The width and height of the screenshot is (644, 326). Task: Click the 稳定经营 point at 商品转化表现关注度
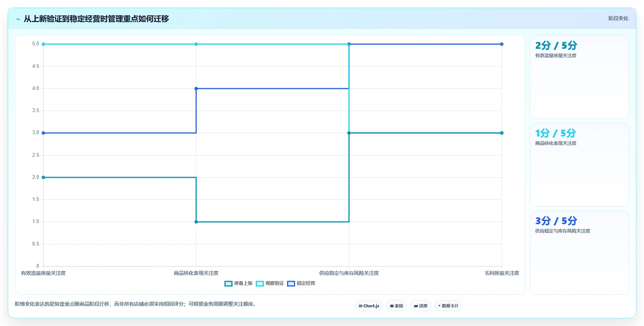click(196, 88)
